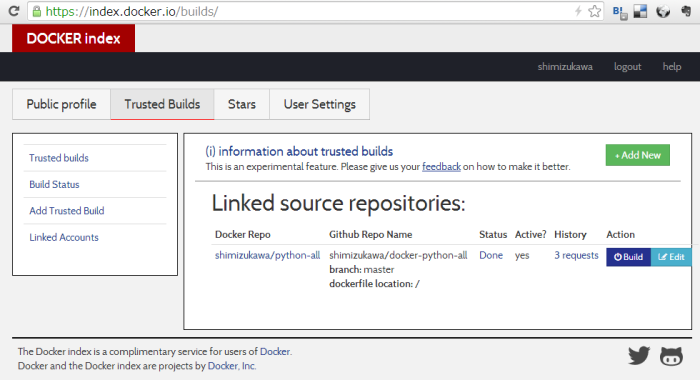
Task: Open the Docker link in the footer
Action: tap(275, 351)
